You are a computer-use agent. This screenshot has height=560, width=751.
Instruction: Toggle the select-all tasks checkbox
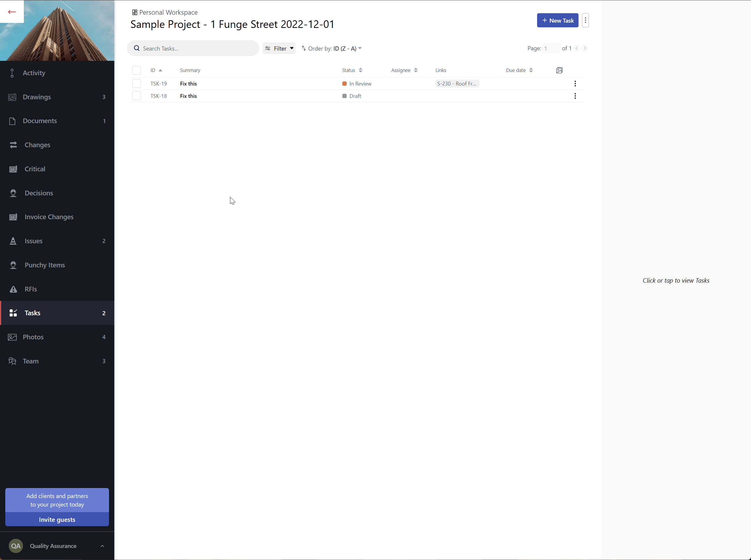(137, 70)
